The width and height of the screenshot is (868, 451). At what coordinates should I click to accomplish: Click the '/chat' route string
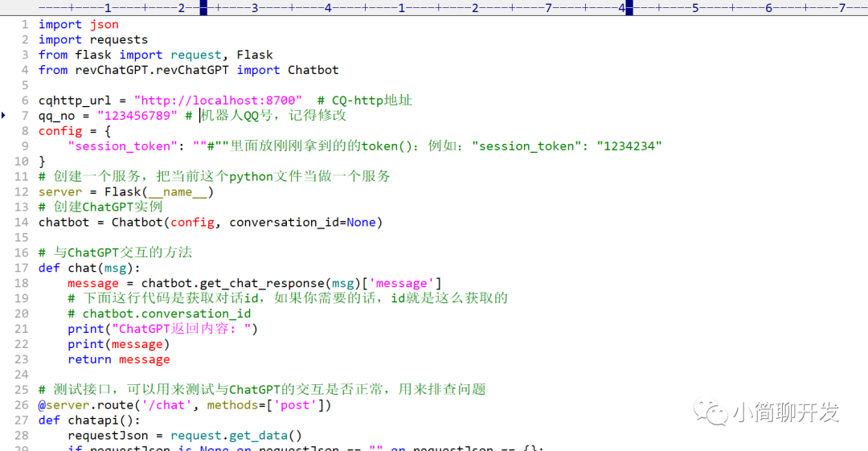[166, 405]
